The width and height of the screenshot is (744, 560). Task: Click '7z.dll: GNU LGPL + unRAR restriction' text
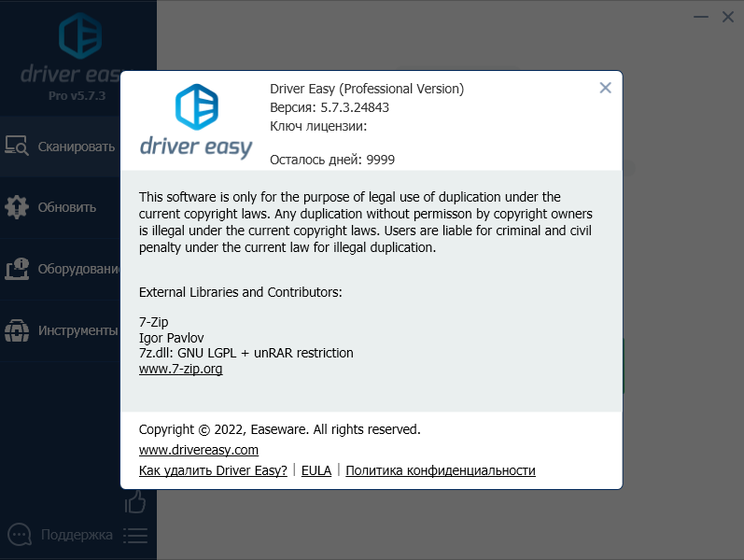point(246,353)
